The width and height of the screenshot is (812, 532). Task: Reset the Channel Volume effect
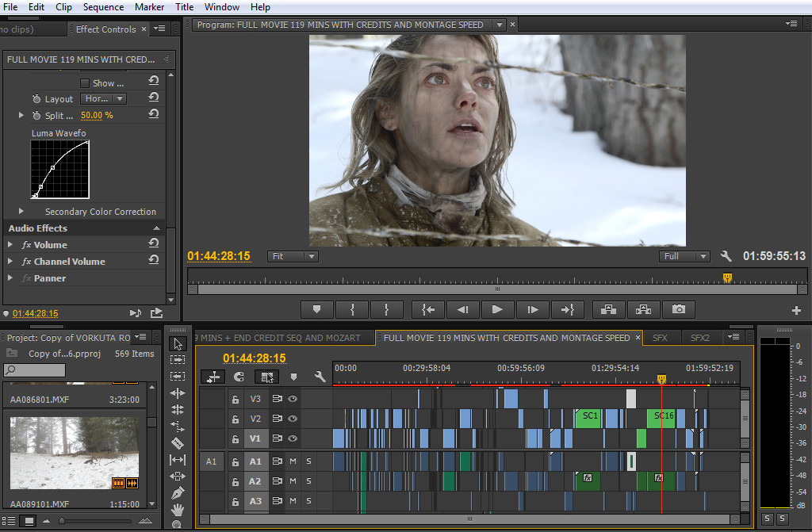pos(154,259)
